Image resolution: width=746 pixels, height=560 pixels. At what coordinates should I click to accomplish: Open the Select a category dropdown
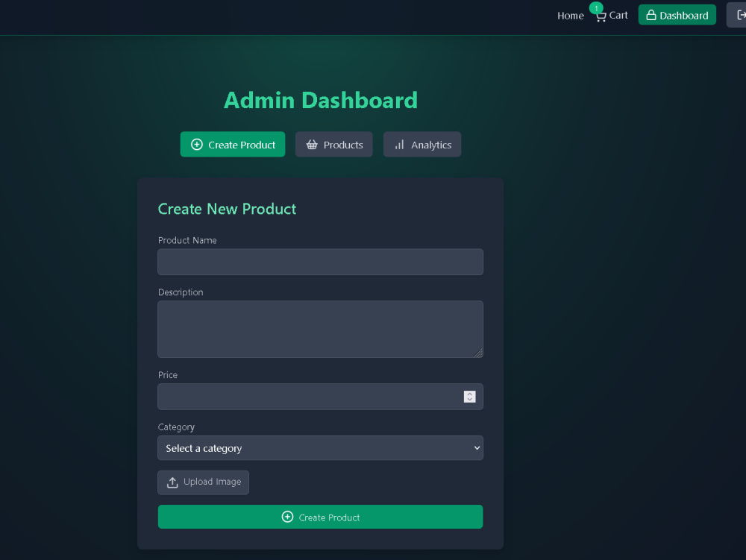click(320, 448)
